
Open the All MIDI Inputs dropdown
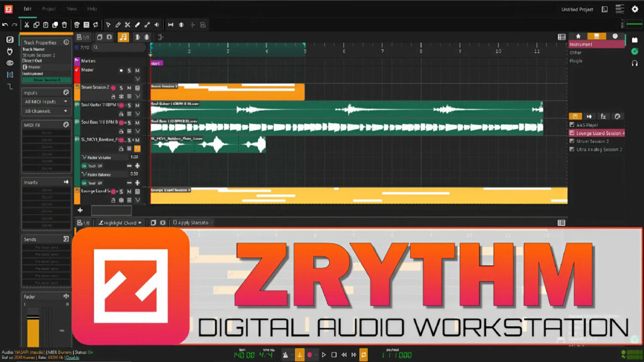coord(46,101)
